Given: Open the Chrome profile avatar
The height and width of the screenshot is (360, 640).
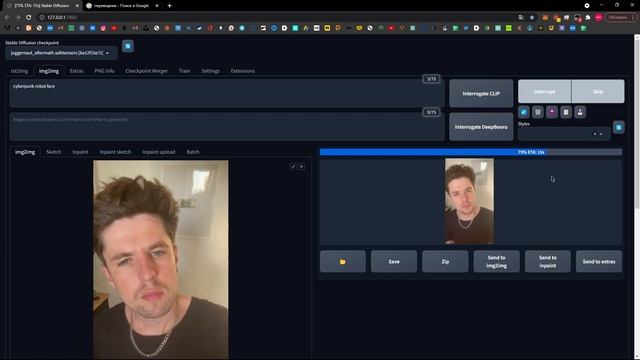Looking at the screenshot, I should click(598, 17).
